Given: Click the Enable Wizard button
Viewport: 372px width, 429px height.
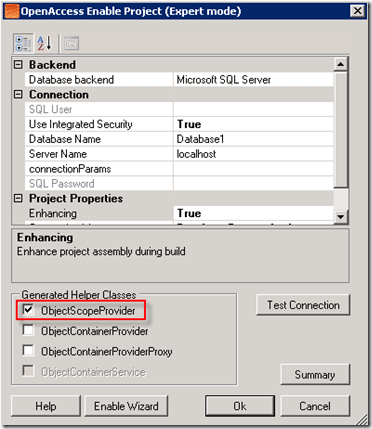Looking at the screenshot, I should click(126, 406).
